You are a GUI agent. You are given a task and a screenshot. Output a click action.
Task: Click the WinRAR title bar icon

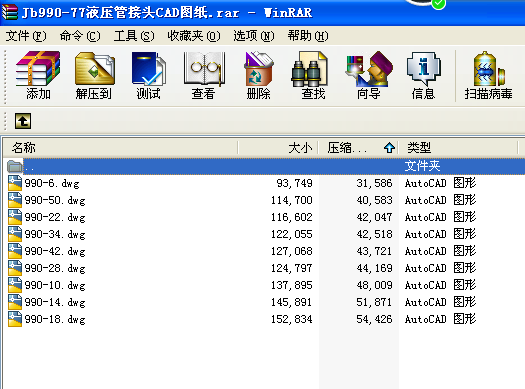(9, 12)
